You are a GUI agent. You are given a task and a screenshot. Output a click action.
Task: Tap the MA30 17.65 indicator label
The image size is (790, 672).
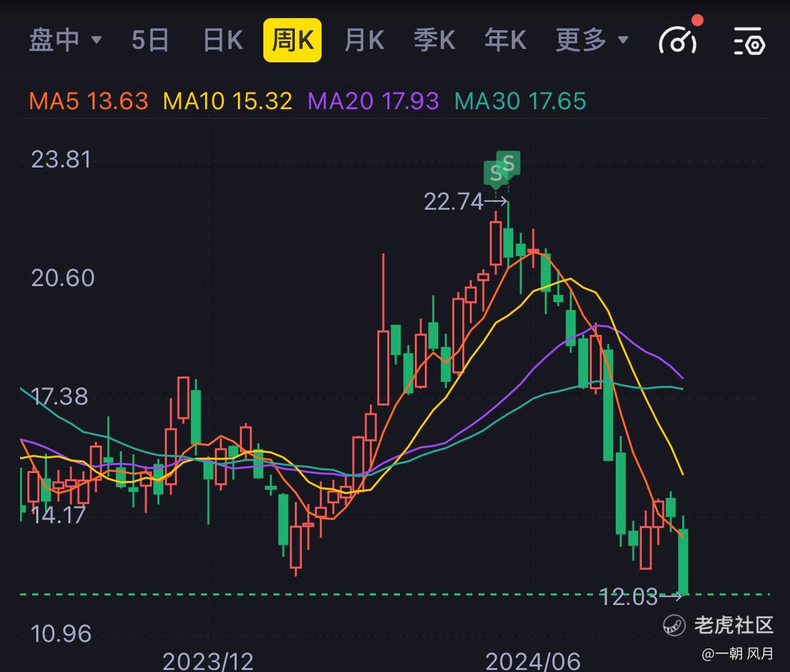click(520, 101)
